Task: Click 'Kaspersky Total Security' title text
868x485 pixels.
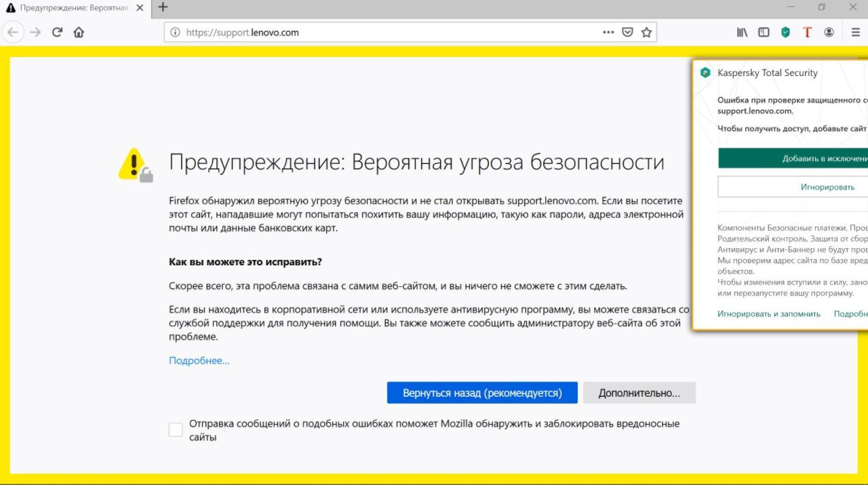Action: tap(768, 73)
